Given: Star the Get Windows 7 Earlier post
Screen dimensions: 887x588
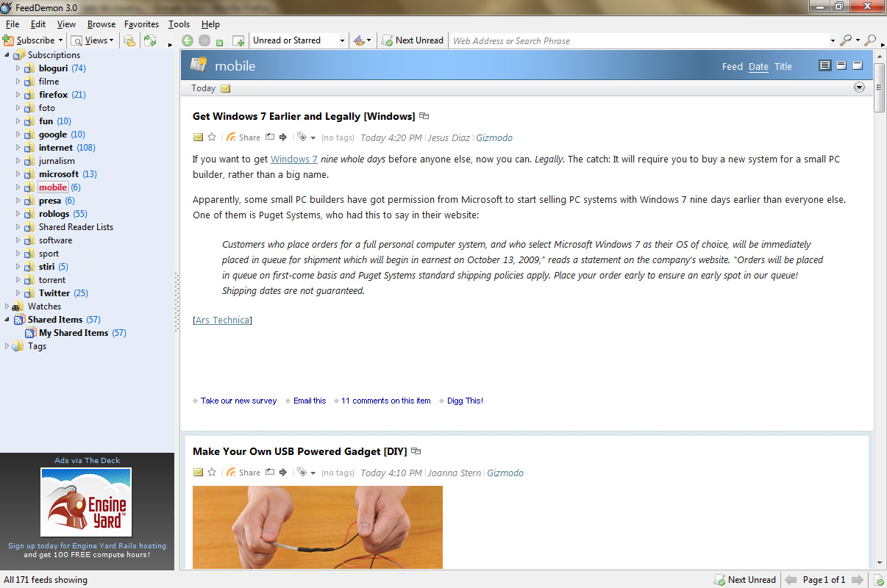Looking at the screenshot, I should [212, 137].
